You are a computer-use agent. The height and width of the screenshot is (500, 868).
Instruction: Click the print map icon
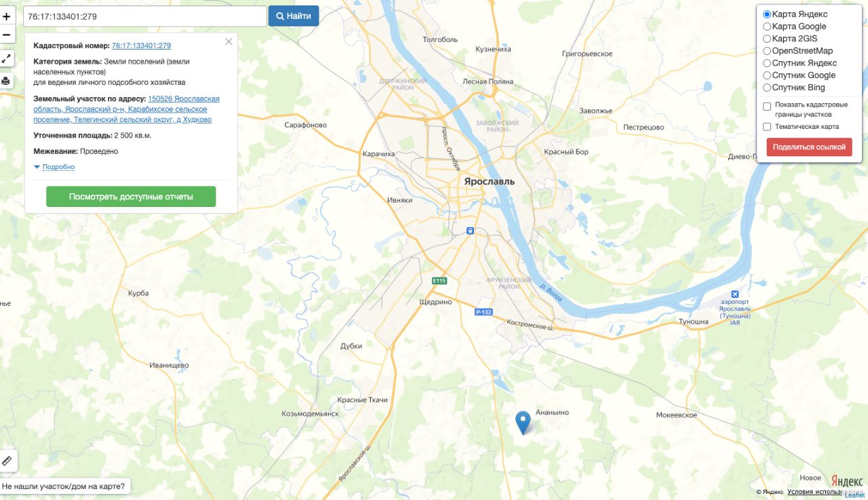click(x=6, y=81)
